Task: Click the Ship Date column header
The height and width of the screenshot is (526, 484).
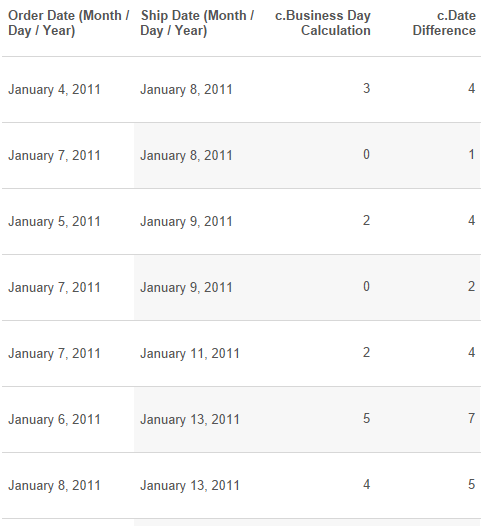Action: click(x=197, y=23)
